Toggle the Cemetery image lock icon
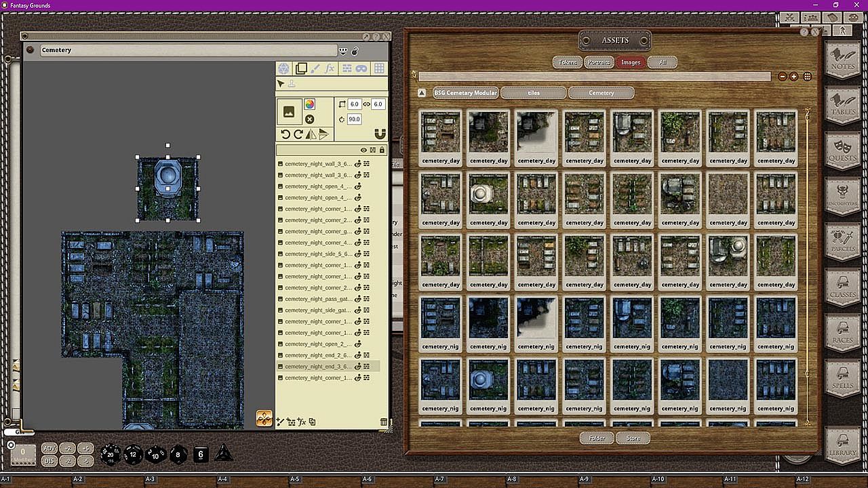 click(355, 50)
